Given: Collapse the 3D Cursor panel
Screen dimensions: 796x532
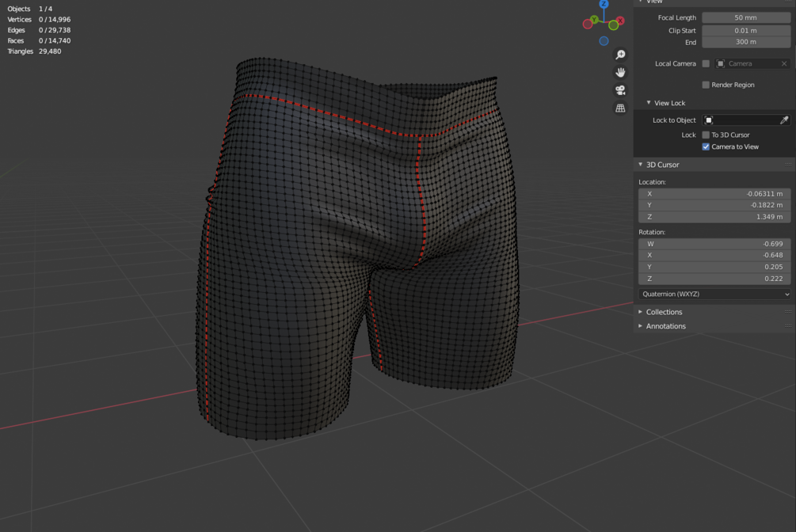Looking at the screenshot, I should [641, 165].
